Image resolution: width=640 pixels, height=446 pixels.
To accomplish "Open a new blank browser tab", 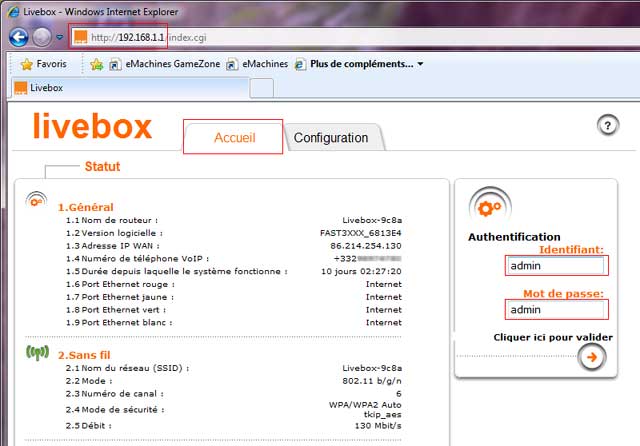I will [x=262, y=88].
